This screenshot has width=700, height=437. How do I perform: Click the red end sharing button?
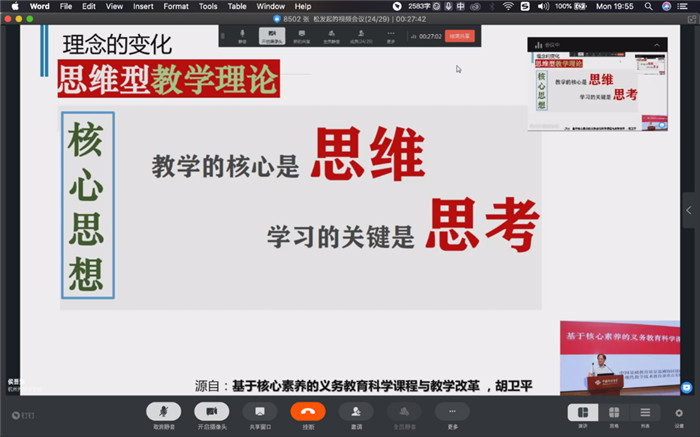click(x=460, y=36)
